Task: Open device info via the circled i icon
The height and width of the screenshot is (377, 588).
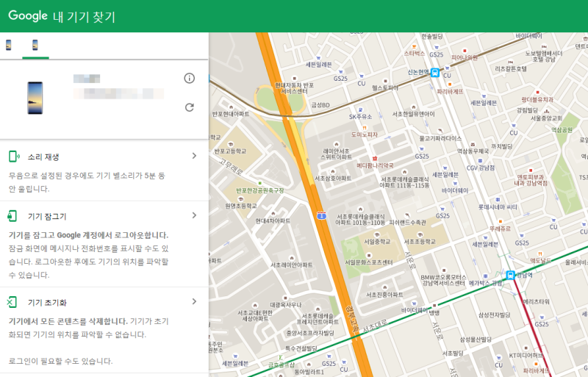Action: [190, 78]
